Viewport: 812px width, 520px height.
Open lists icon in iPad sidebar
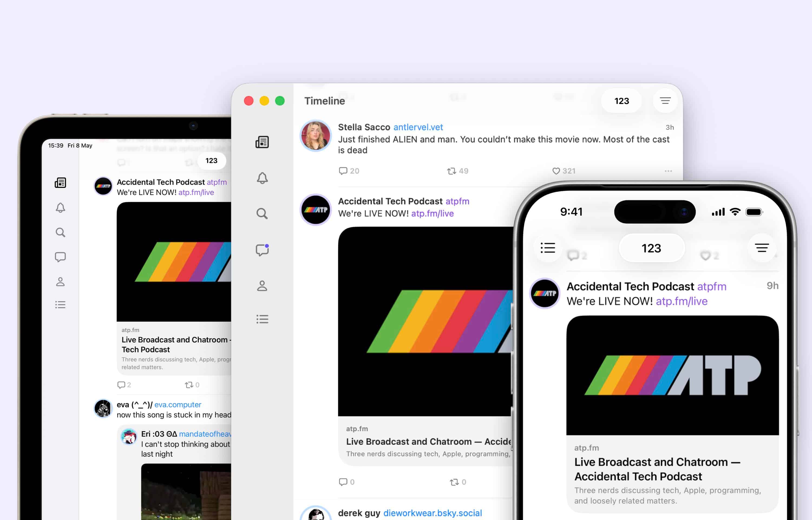60,305
